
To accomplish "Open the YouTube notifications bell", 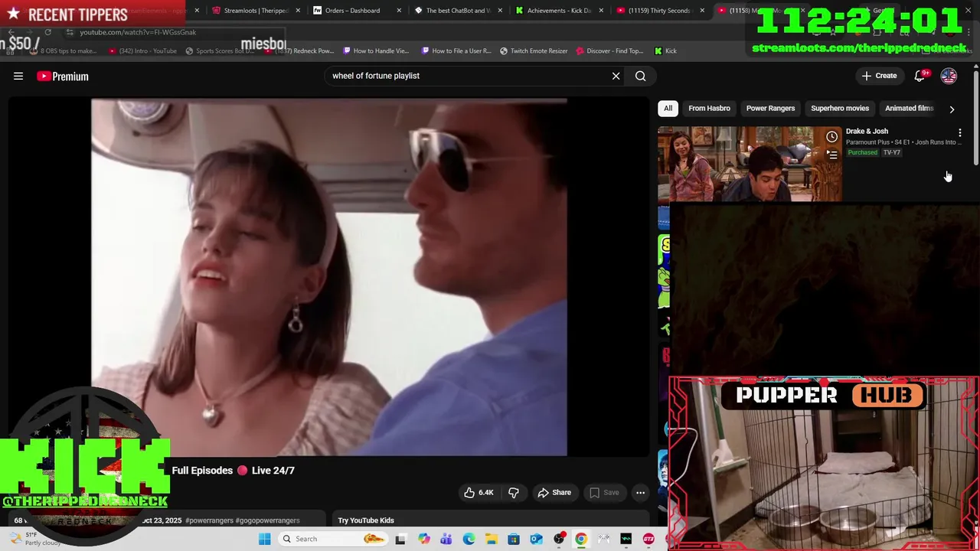I will pos(920,76).
